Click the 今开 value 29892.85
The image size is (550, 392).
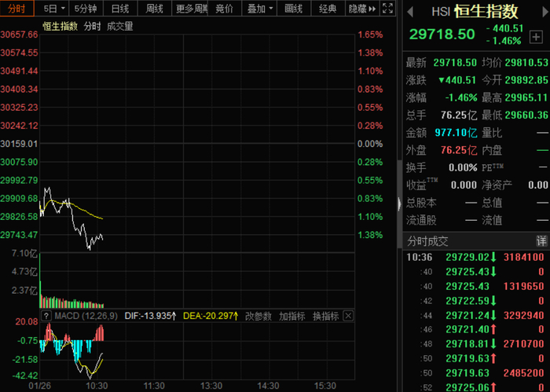[526, 80]
